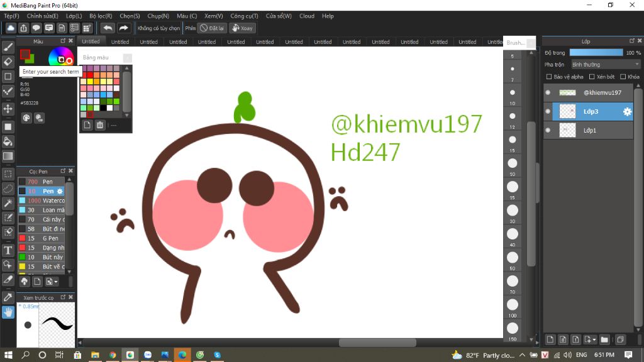Click the speech bubble icon in toolbar
The width and height of the screenshot is (644, 362).
click(x=36, y=28)
